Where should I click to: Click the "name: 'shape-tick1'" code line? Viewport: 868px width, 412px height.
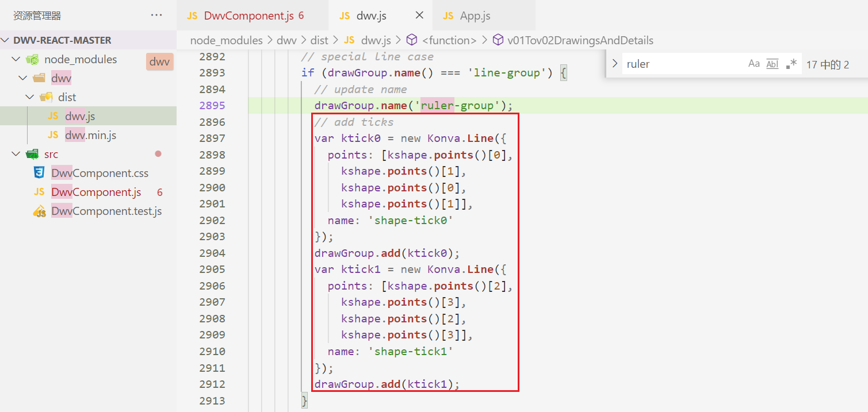point(391,351)
